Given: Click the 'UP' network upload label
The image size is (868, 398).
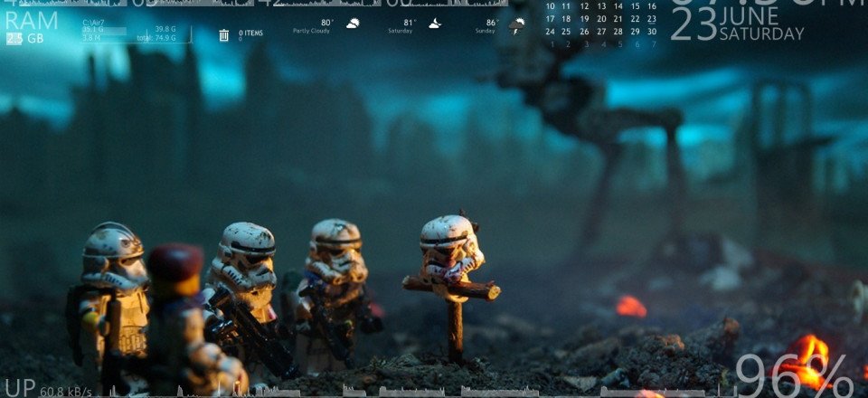Looking at the screenshot, I should pos(21,388).
